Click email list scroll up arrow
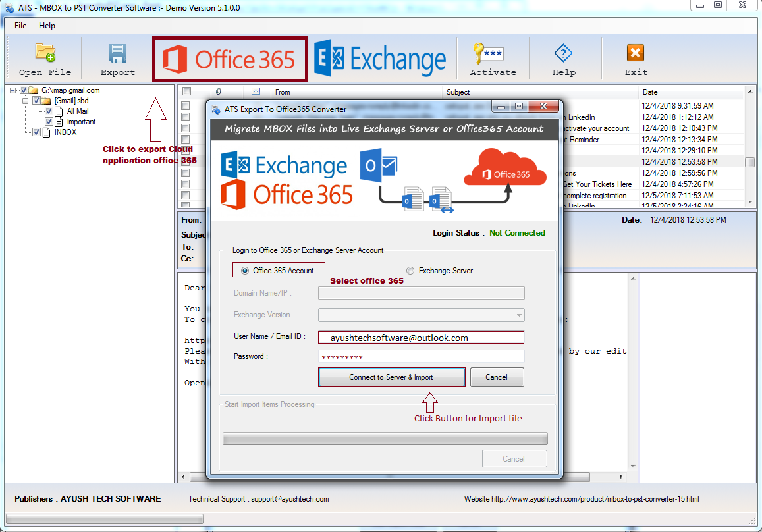This screenshot has height=532, width=762. (750, 92)
